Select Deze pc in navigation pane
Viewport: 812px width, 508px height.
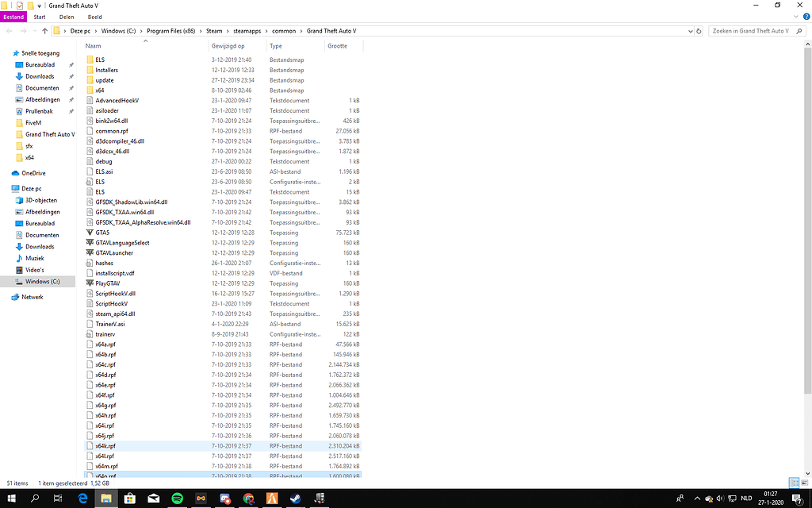(31, 189)
